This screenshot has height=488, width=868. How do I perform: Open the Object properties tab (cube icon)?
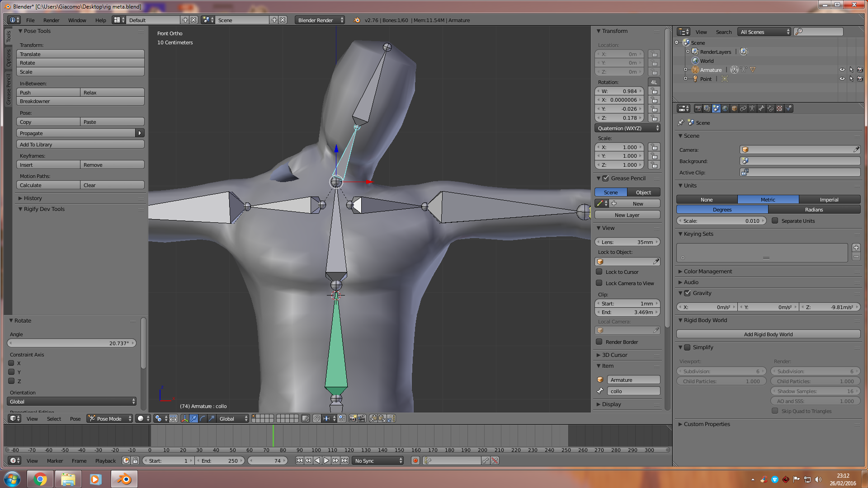(x=734, y=108)
